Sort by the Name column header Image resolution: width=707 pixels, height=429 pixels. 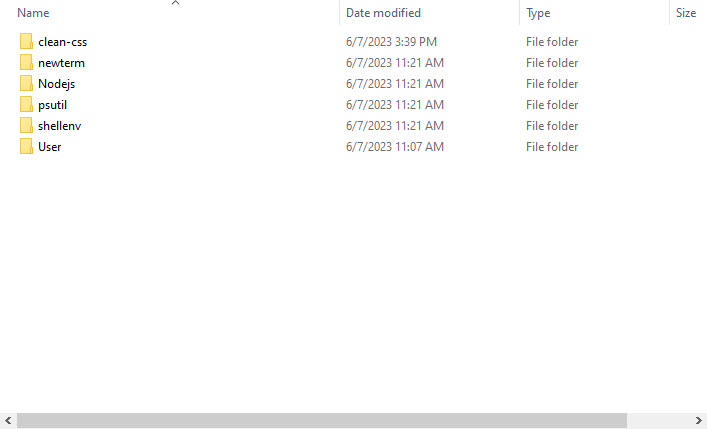point(33,13)
